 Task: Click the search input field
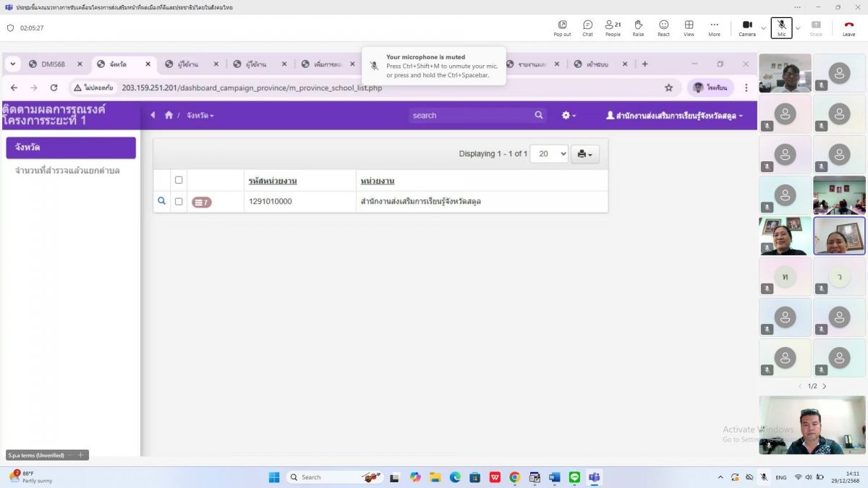(470, 115)
